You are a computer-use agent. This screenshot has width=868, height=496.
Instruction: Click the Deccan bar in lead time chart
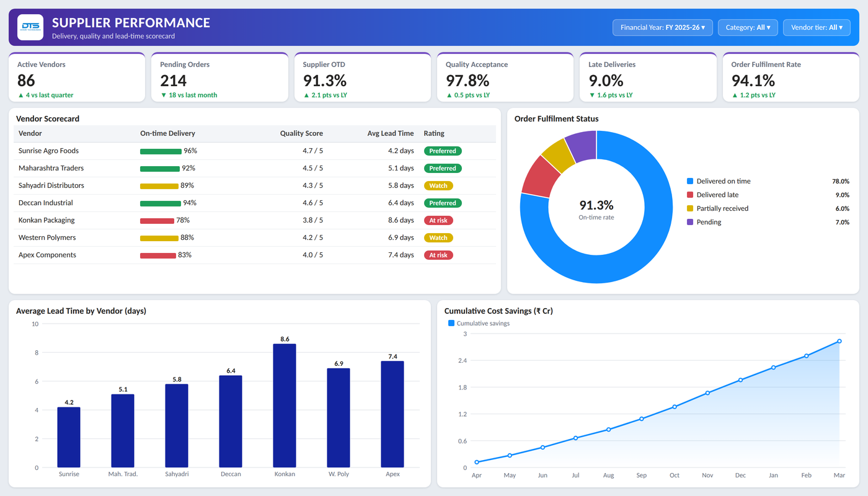click(231, 422)
